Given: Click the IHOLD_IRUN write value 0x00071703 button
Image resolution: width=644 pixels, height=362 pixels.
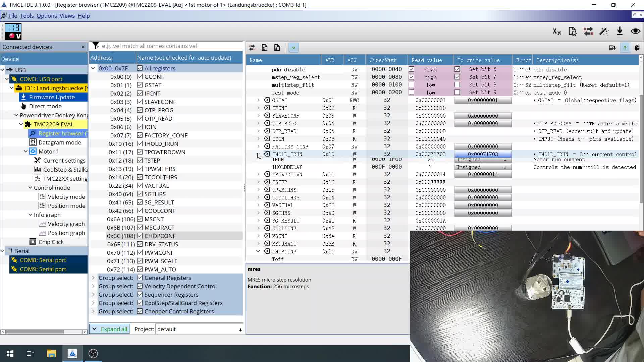Looking at the screenshot, I should (x=483, y=155).
